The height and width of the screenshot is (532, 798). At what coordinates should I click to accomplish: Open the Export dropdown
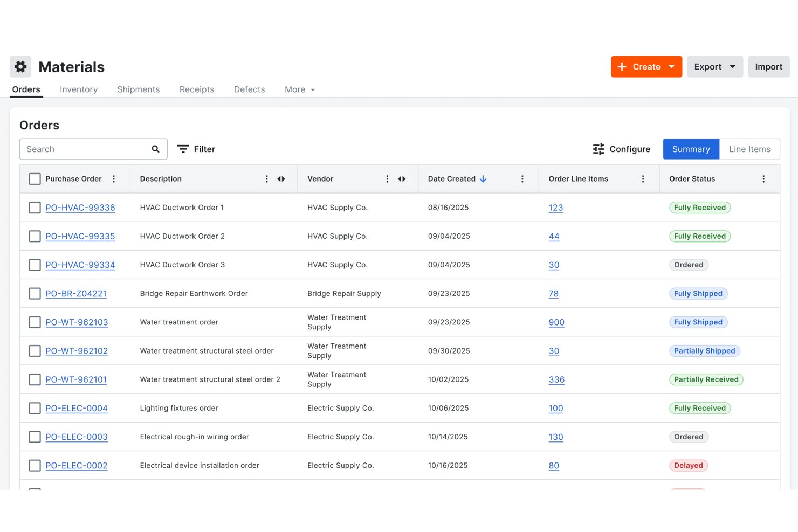point(715,67)
